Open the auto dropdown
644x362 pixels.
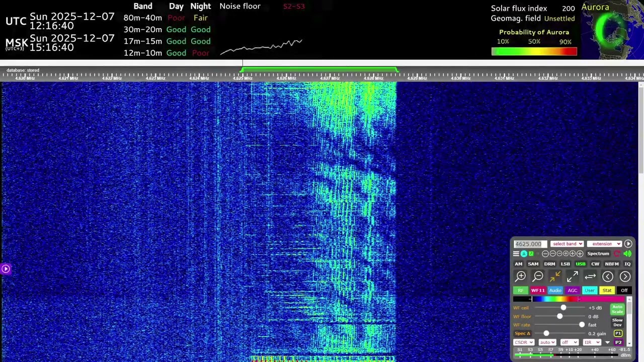pos(547,342)
